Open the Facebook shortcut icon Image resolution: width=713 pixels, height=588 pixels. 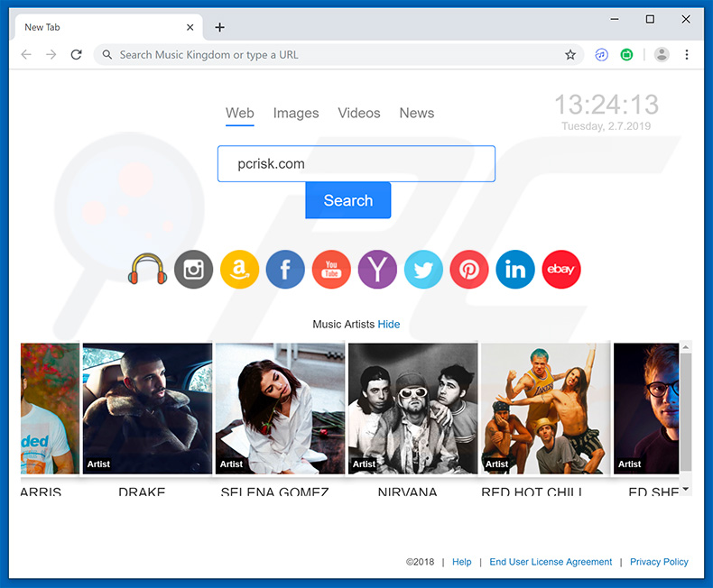point(285,269)
